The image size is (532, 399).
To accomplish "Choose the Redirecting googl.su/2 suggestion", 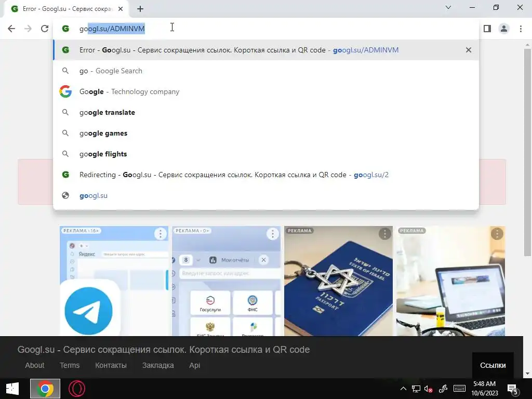I will coord(266,175).
